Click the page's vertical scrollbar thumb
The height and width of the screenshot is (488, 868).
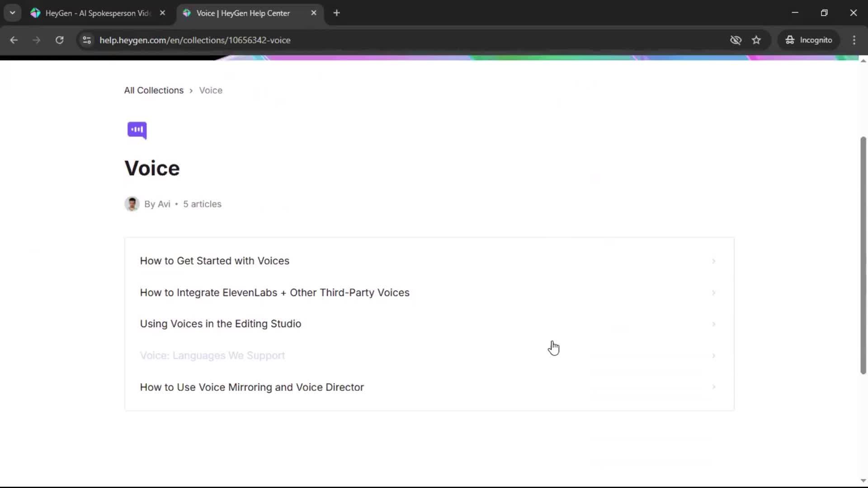[863, 255]
